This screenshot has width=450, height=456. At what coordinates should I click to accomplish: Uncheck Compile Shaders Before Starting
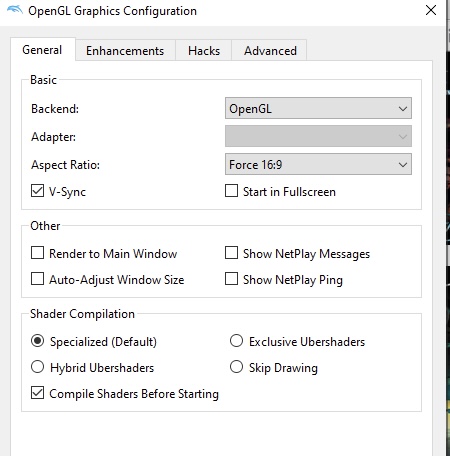37,393
